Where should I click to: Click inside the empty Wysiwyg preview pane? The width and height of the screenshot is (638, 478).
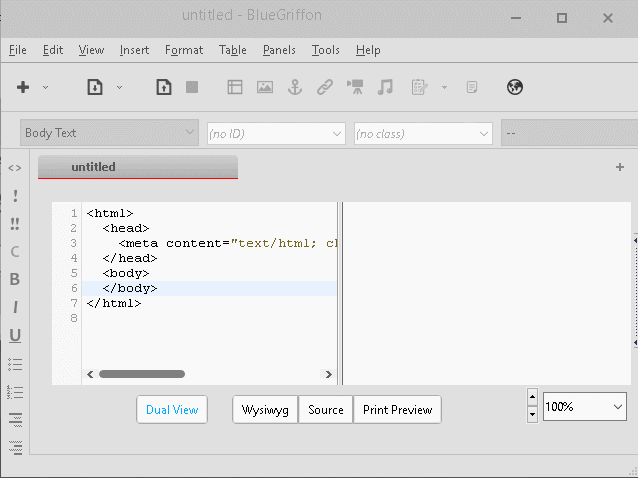[x=487, y=293]
